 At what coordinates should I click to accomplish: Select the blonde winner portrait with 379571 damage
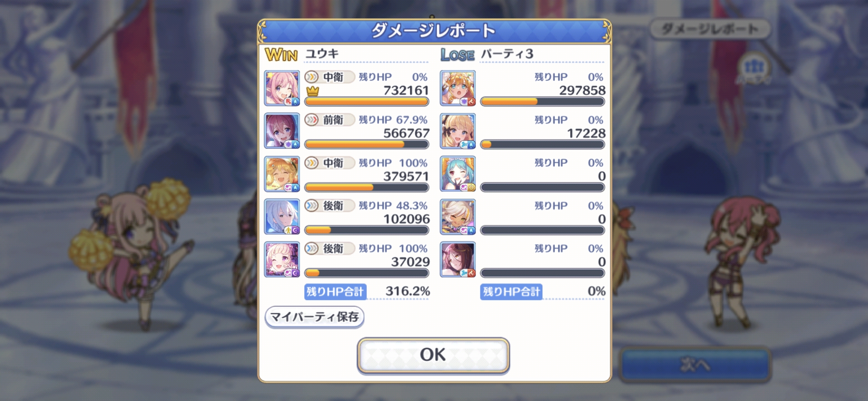point(282,174)
